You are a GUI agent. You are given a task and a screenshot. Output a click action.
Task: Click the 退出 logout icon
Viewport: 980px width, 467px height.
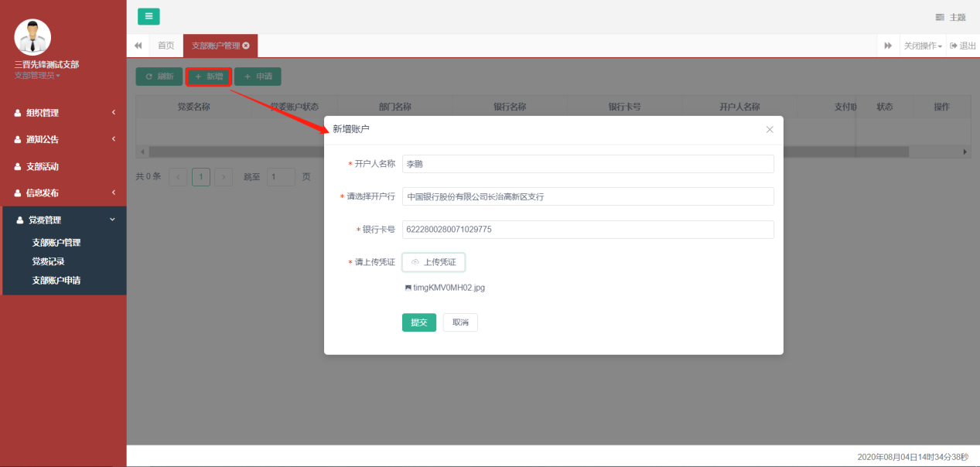coord(954,46)
